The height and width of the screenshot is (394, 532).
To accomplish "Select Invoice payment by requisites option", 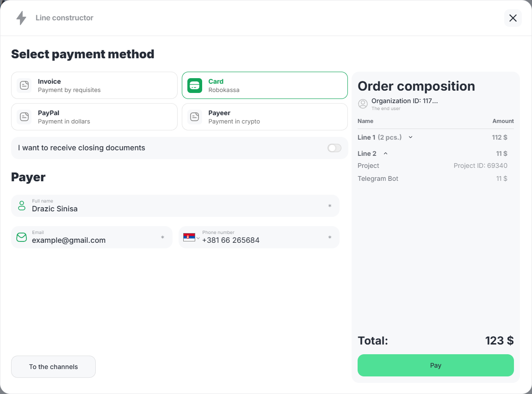I will tap(94, 86).
